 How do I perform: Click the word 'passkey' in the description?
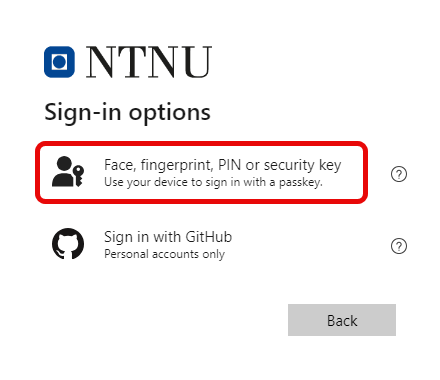(301, 182)
